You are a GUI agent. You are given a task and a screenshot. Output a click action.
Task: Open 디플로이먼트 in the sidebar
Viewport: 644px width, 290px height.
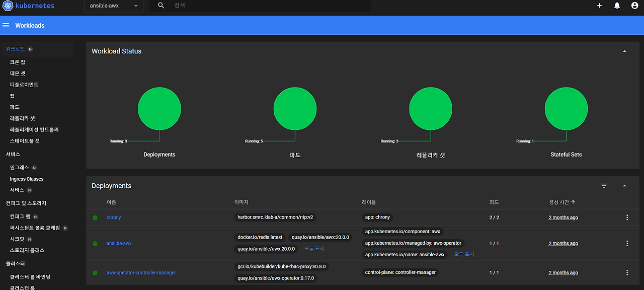click(24, 85)
